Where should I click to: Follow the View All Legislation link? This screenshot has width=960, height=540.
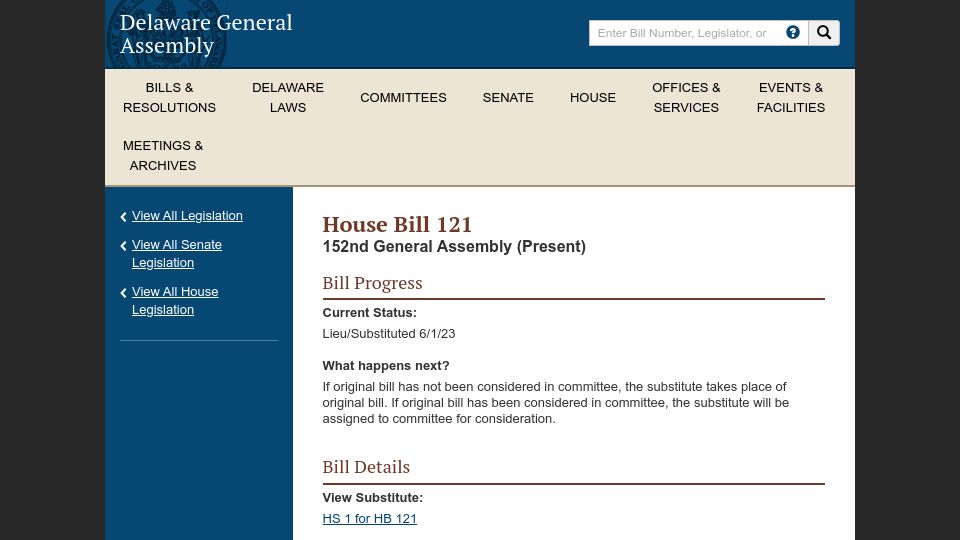click(x=187, y=216)
